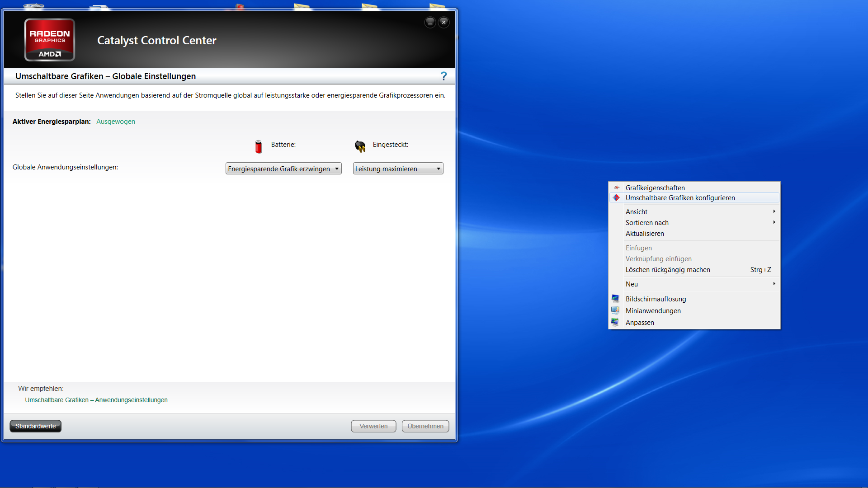Click the Radeon Graphics AMD logo
The image size is (868, 488).
coord(50,40)
